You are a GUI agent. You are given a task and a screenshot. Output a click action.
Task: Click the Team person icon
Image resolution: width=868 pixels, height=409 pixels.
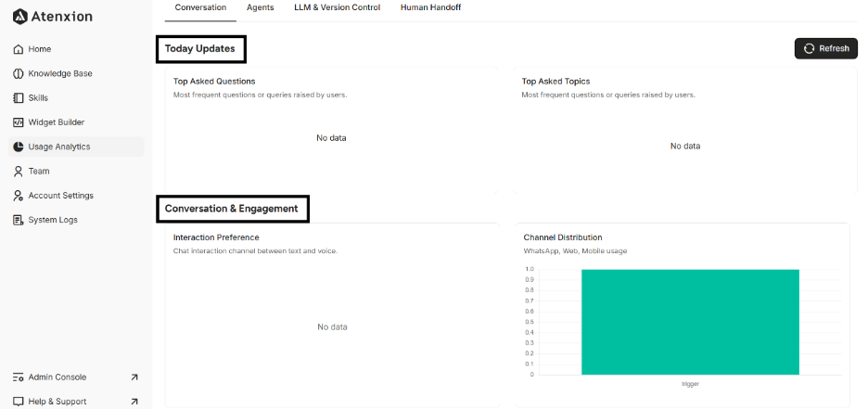tap(19, 171)
